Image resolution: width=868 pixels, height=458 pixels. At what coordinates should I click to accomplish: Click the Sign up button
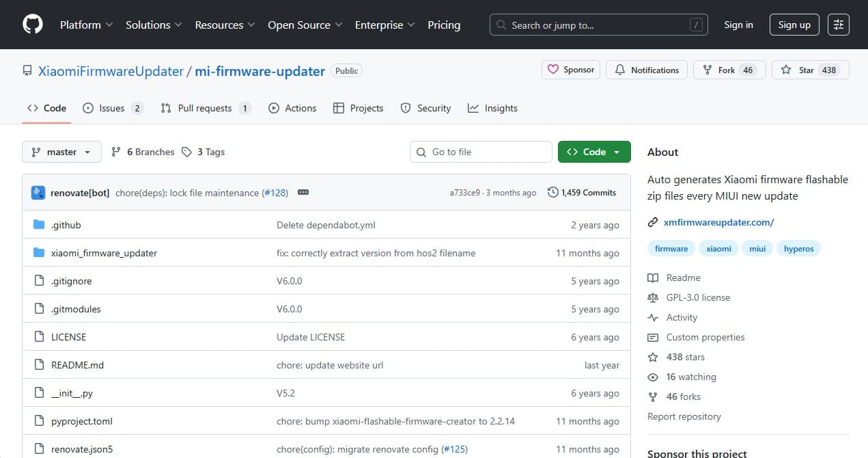[x=794, y=25]
